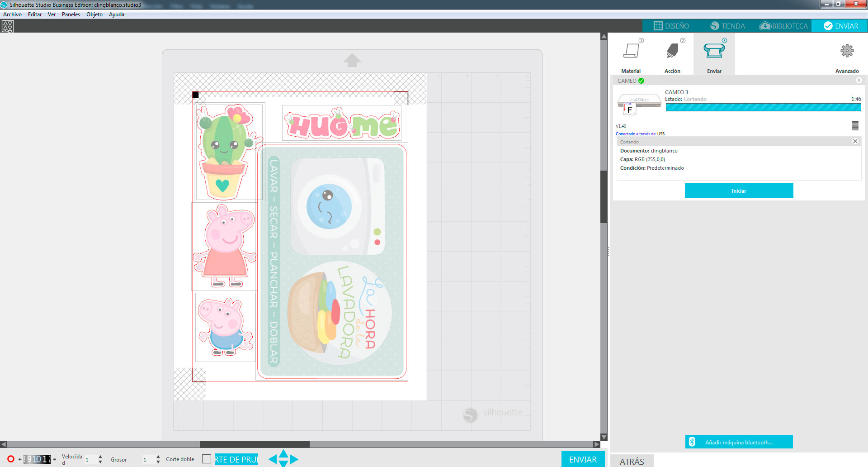Click the CAMEO machine feed-direction thumbnail

point(639,105)
